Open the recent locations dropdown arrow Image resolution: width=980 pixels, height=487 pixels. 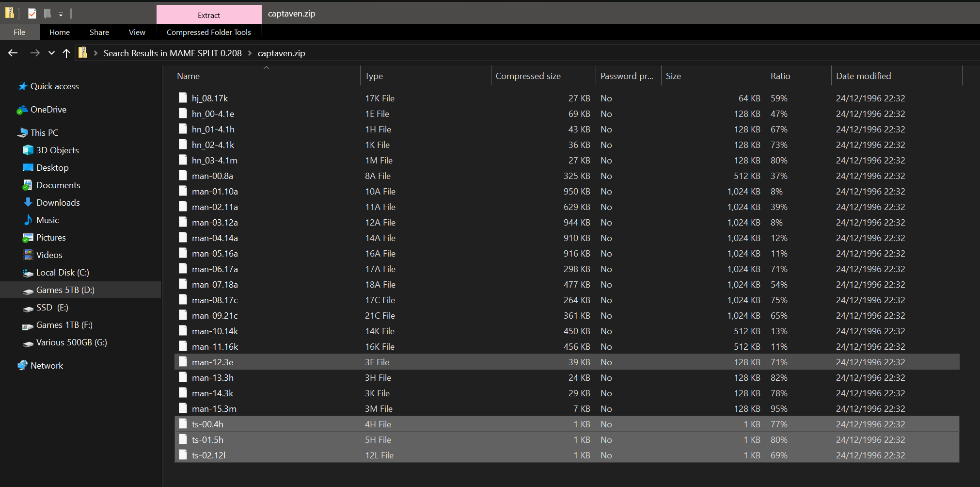[x=51, y=53]
